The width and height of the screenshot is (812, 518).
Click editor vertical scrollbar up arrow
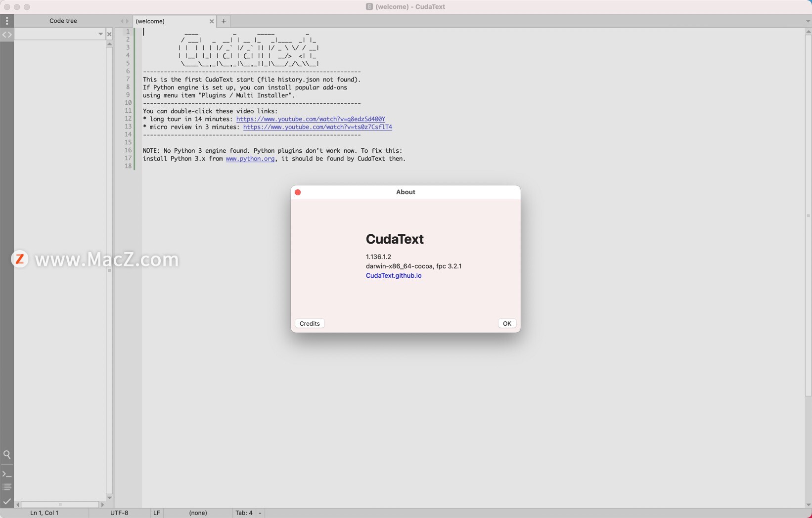808,32
